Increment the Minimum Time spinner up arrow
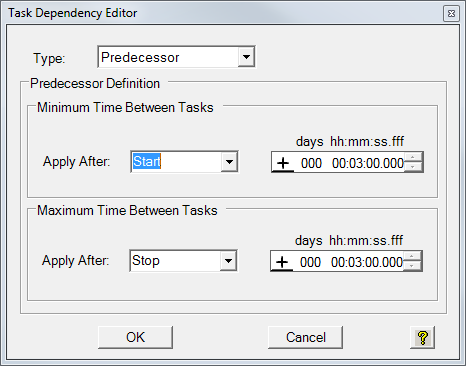The height and width of the screenshot is (366, 466). 413,157
